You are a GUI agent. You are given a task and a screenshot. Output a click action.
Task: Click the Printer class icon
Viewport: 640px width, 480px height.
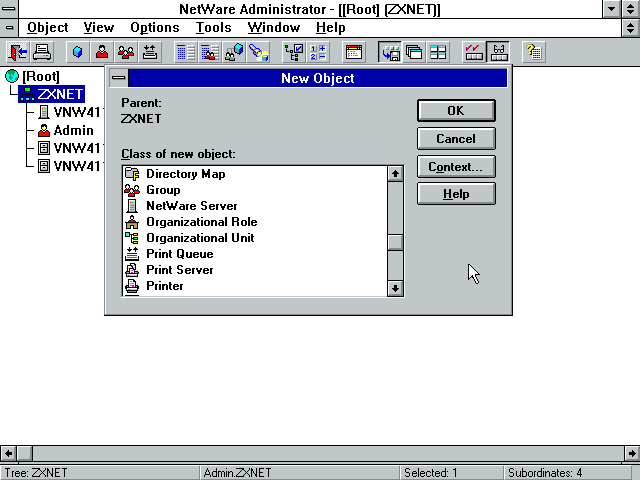[132, 286]
